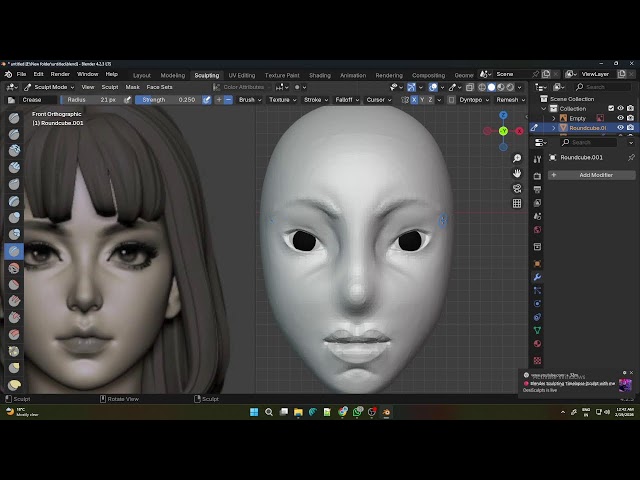The image size is (640, 480).
Task: Open WhatsApp from the taskbar
Action: 357,412
